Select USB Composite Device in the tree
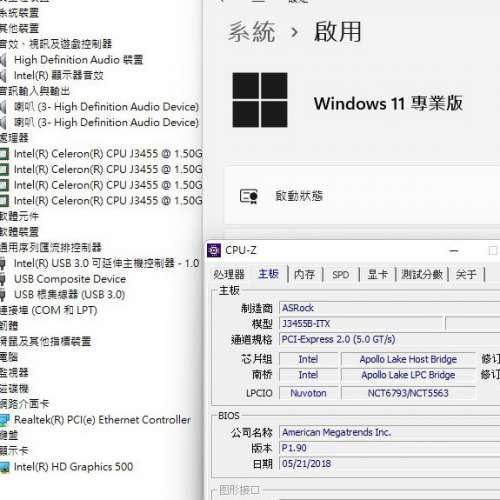500x500 pixels. pos(70,279)
